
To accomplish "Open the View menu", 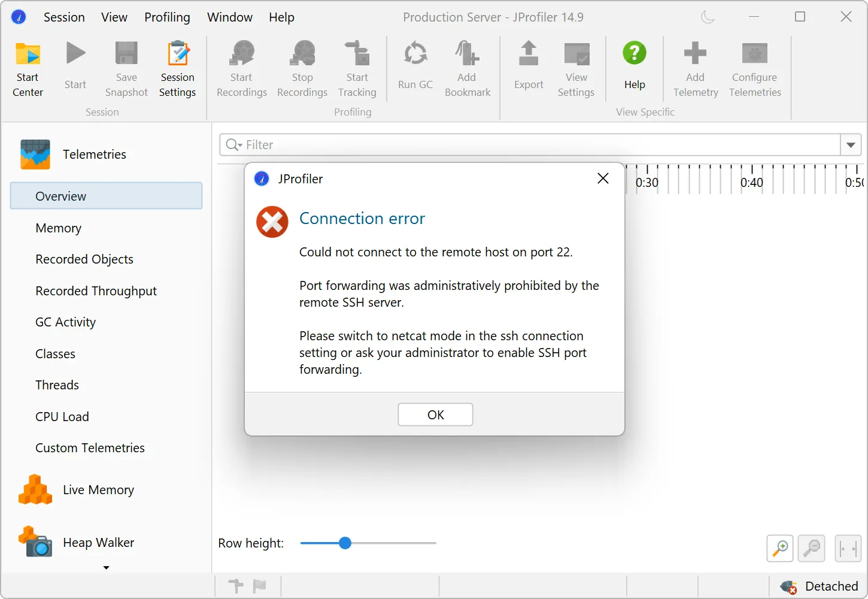I will tap(114, 17).
